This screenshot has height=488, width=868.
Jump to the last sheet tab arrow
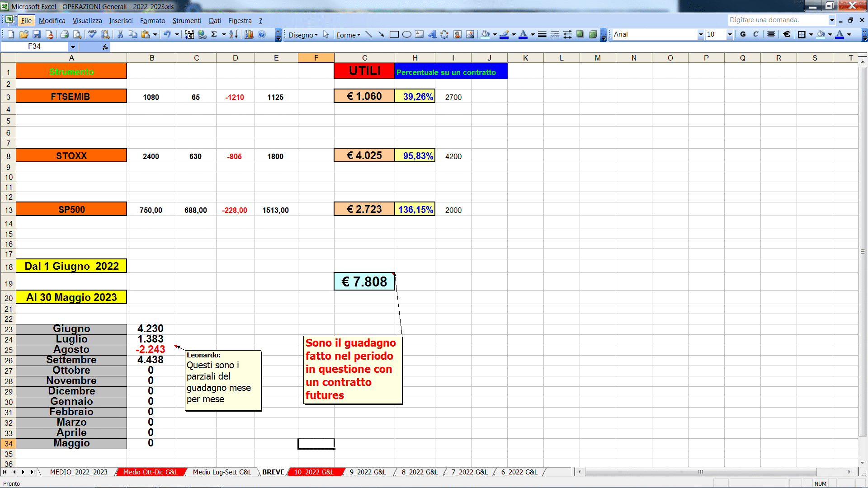click(32, 472)
